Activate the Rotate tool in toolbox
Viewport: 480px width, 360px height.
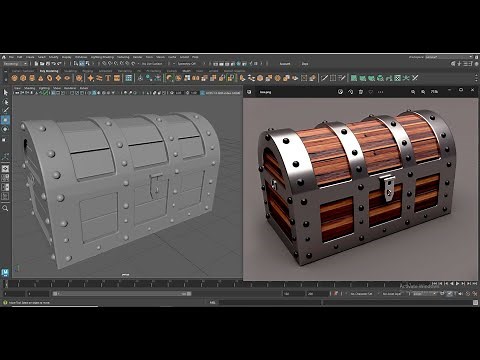(5, 129)
